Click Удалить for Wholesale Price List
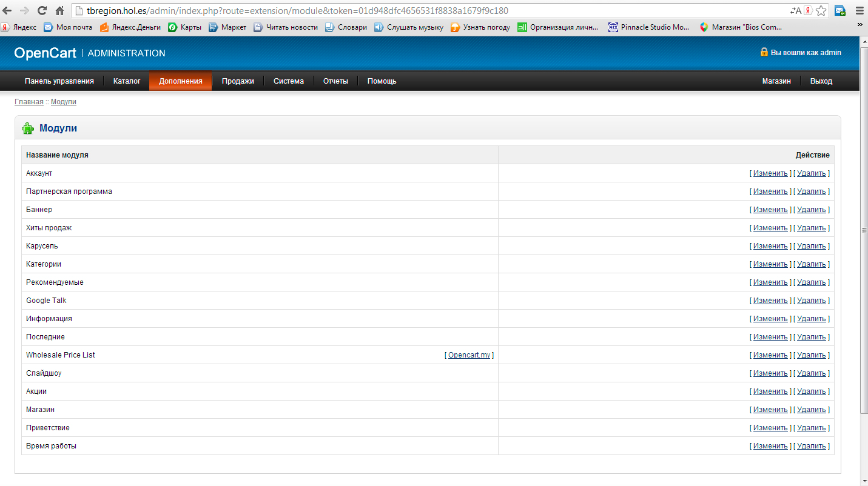The width and height of the screenshot is (868, 486). tap(812, 355)
